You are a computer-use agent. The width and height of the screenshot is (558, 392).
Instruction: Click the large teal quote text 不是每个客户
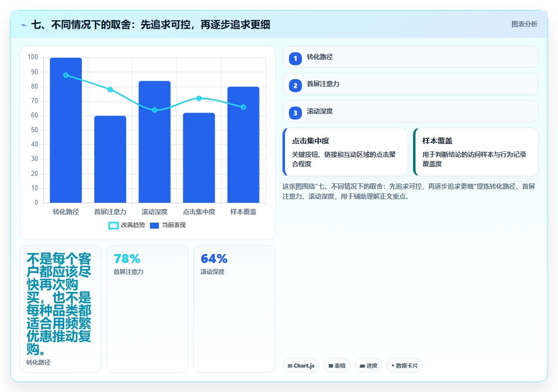click(x=59, y=303)
